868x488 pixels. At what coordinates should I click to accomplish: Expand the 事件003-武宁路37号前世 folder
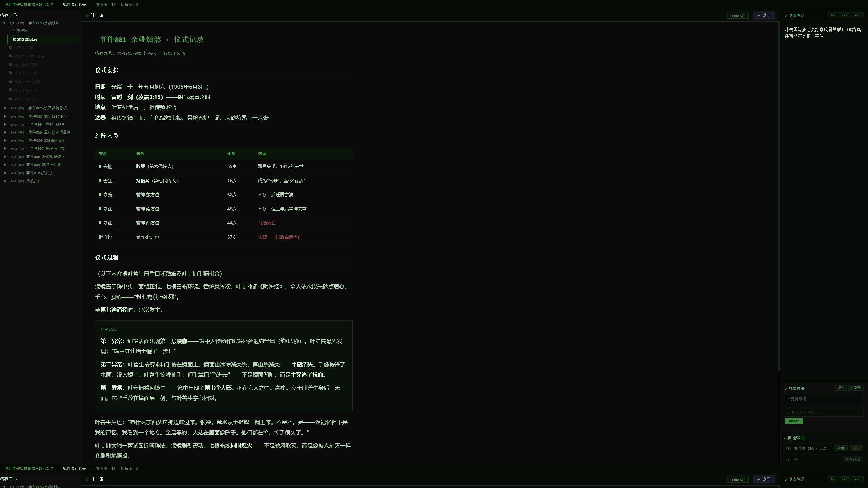pyautogui.click(x=5, y=116)
